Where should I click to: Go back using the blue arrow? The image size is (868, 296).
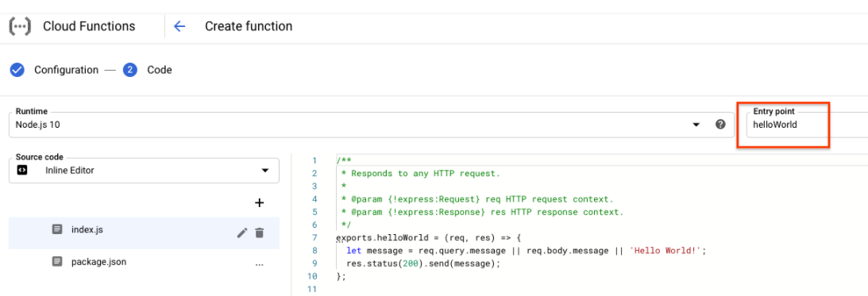click(x=179, y=26)
